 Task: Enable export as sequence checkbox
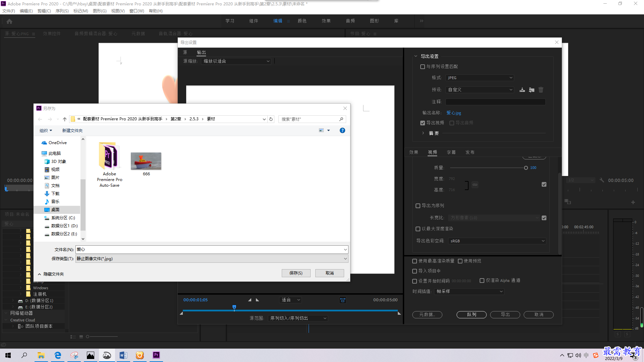tap(418, 206)
